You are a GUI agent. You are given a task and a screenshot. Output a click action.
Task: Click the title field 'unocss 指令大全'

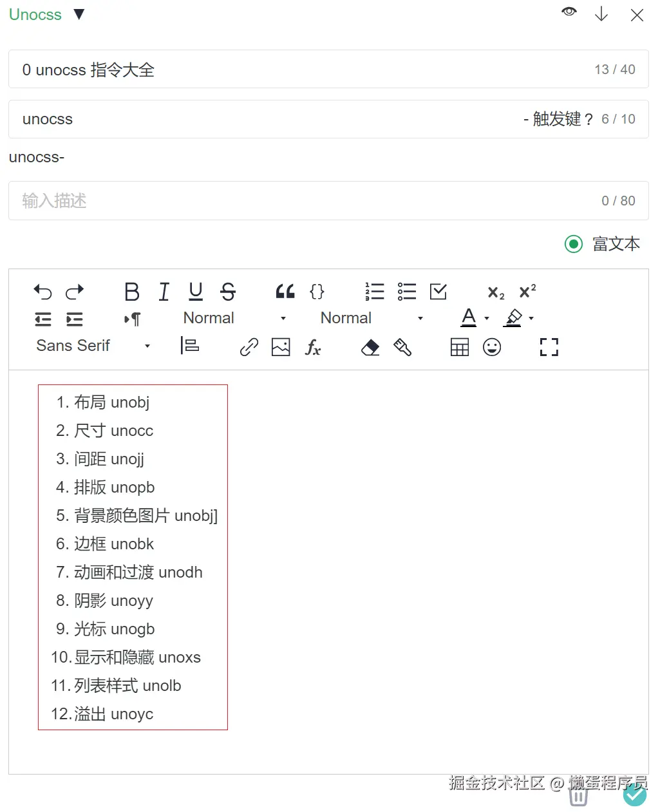[328, 70]
